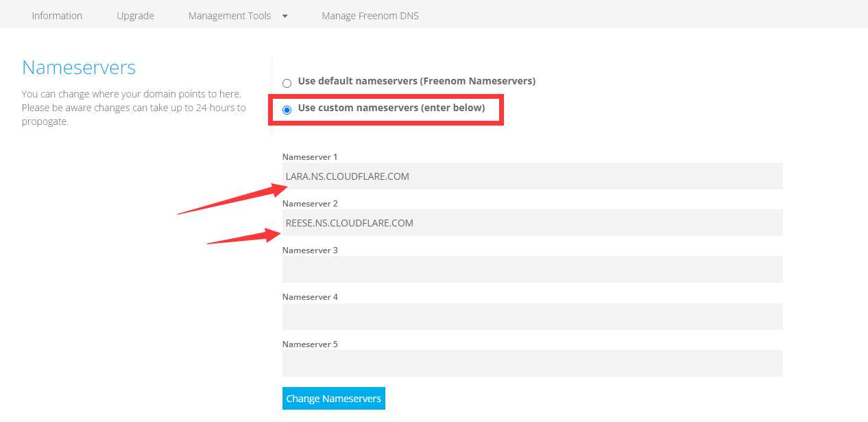Image resolution: width=868 pixels, height=422 pixels.
Task: Click the 'Nameserver 5' field label
Action: 310,344
